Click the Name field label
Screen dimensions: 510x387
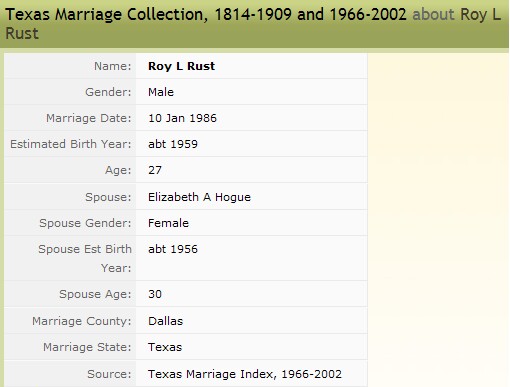113,66
